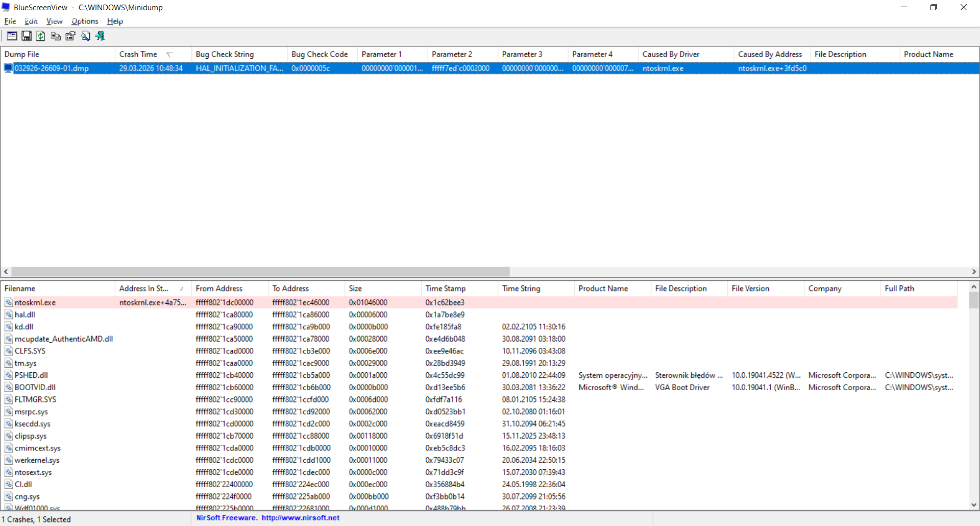Viewport: 980px width, 526px height.
Task: Click the file icon beside werkernel.sys
Action: (9, 460)
